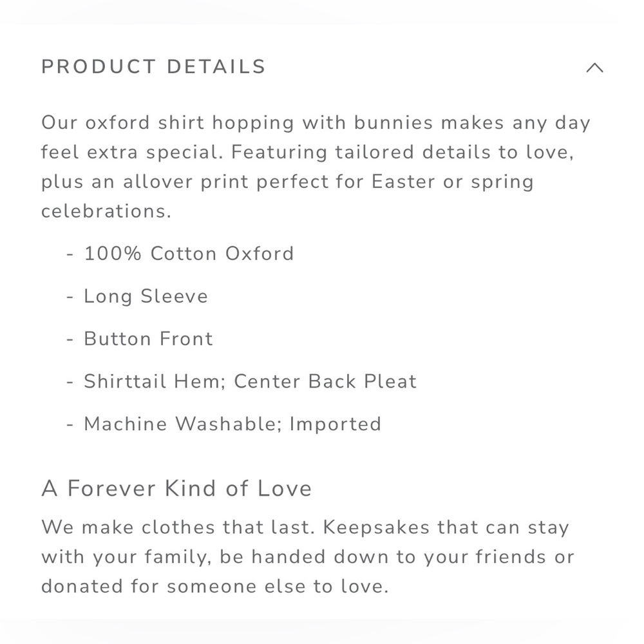The image size is (644, 644).
Task: Click the PRODUCT DETAILS section header
Action: click(154, 66)
